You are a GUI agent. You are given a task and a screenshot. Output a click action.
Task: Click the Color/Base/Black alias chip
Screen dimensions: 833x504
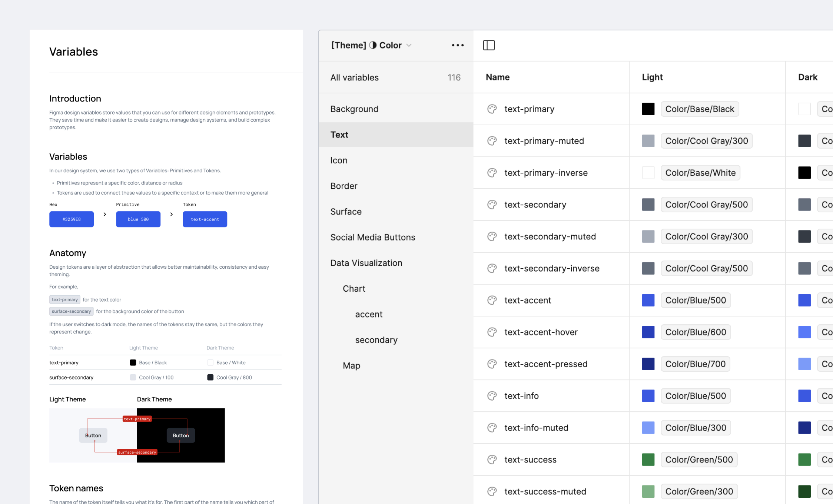700,109
